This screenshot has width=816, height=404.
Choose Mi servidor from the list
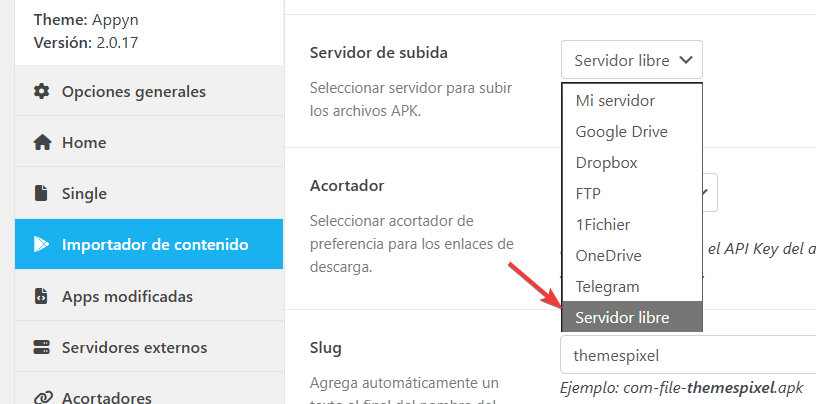click(x=615, y=100)
